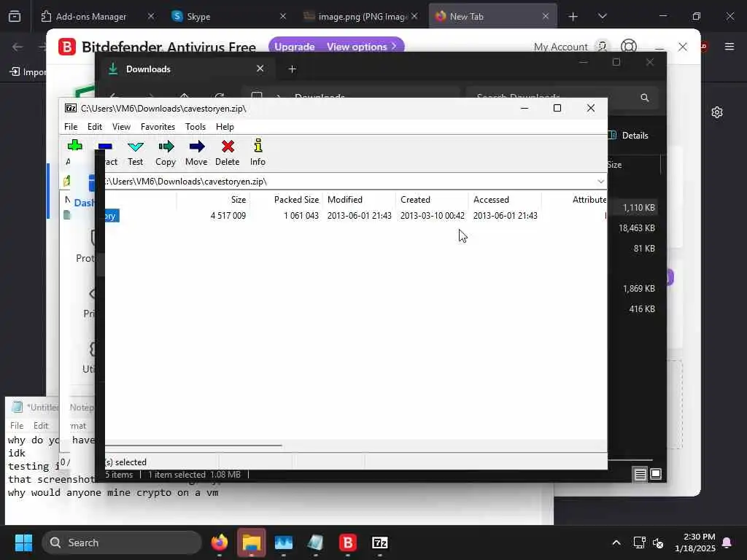Show hidden system tray icons
Screen dimensions: 747x560
(616, 542)
